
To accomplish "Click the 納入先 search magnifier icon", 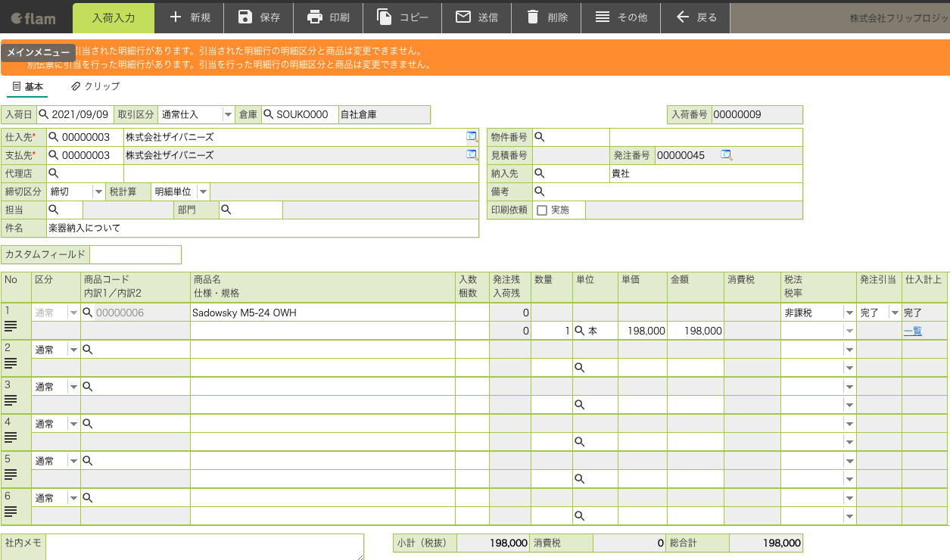I will click(x=539, y=173).
